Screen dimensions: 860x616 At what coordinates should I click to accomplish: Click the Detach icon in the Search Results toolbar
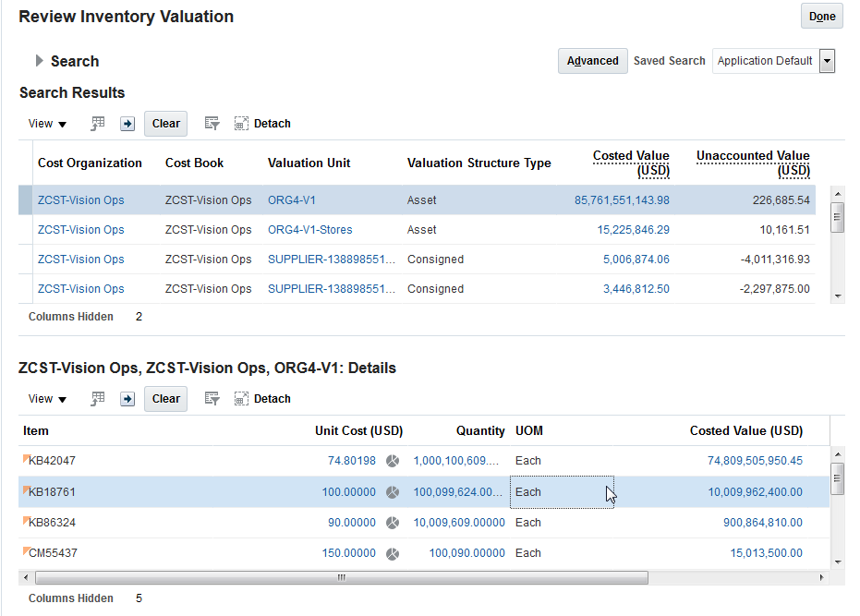click(241, 123)
